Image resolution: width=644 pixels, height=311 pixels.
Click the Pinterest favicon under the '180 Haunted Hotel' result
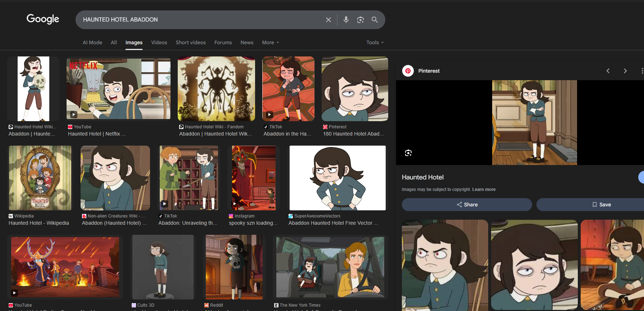[325, 127]
